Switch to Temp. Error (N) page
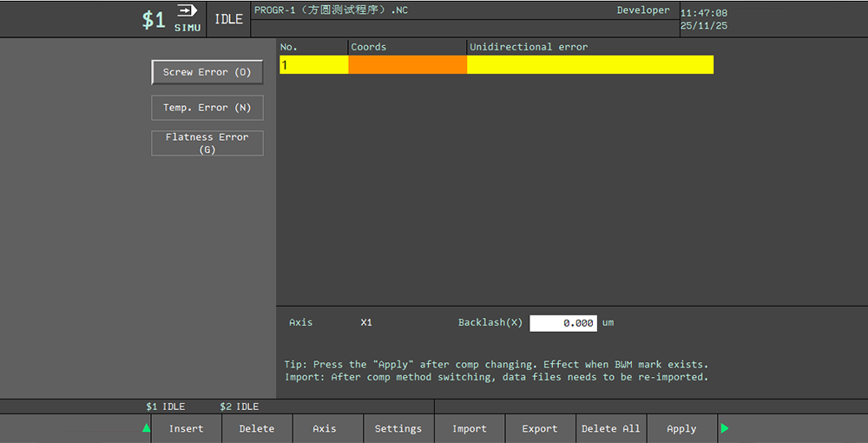The width and height of the screenshot is (868, 443). 207,108
